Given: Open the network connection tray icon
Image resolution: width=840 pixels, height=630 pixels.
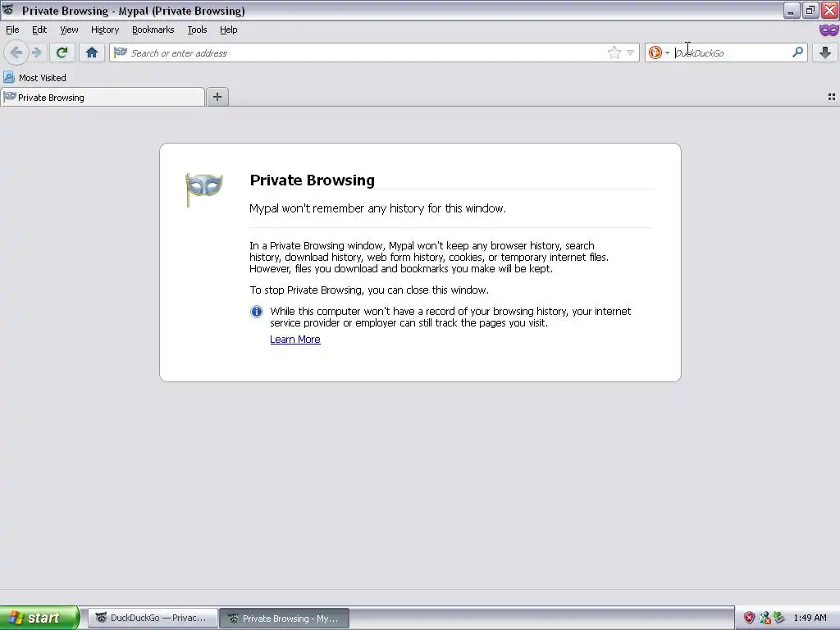Looking at the screenshot, I should point(765,619).
